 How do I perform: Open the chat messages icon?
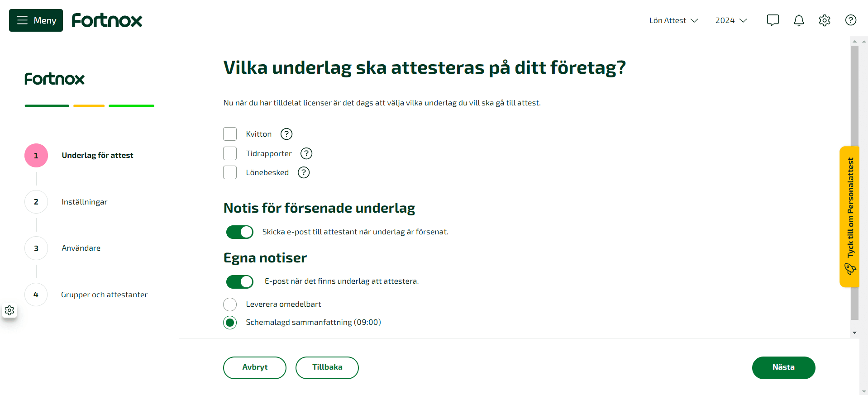[773, 20]
